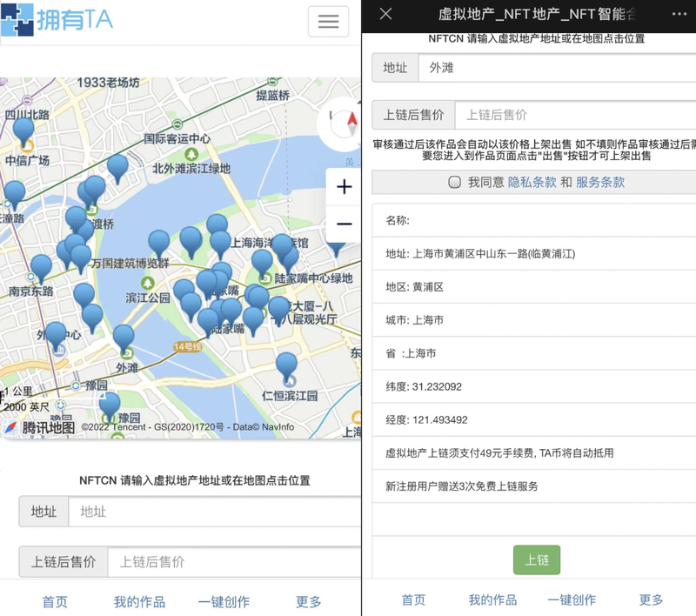Click the 腾讯地图 logo
Screen dimensions: 696x616
point(39,427)
